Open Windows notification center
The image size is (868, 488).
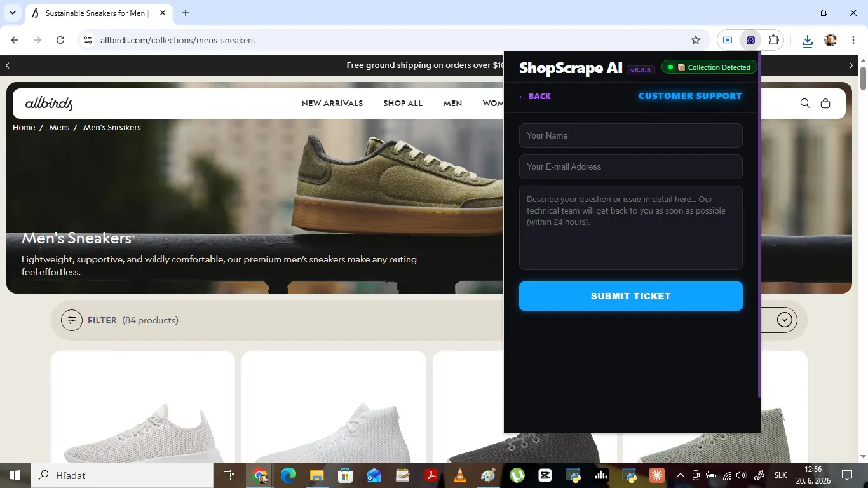point(847,475)
